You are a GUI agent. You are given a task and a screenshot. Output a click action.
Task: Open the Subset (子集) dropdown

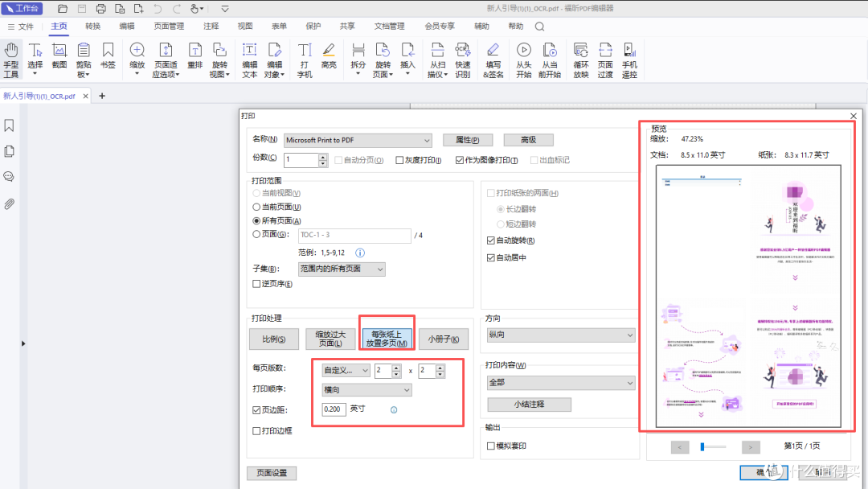[342, 269]
